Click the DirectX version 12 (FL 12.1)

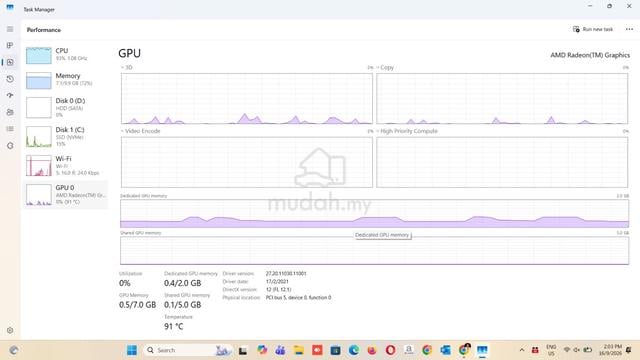[278, 289]
